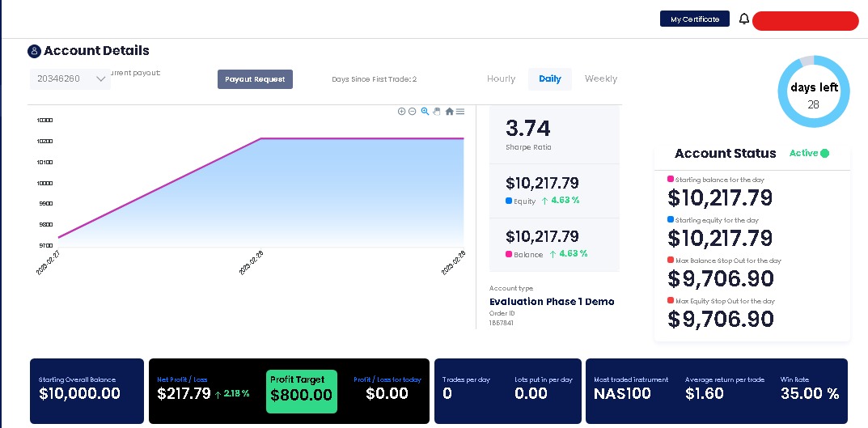Click the Account Details user icon
Image resolution: width=868 pixels, height=428 pixels.
(x=34, y=51)
